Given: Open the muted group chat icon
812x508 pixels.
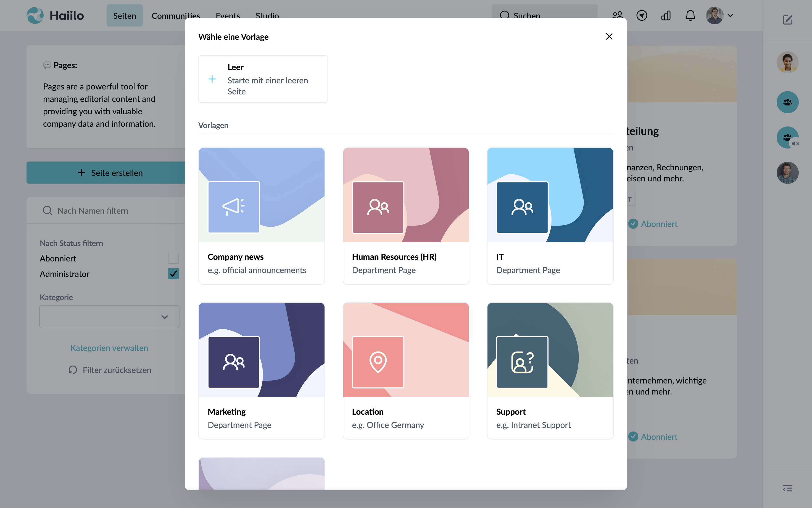Looking at the screenshot, I should click(x=787, y=137).
